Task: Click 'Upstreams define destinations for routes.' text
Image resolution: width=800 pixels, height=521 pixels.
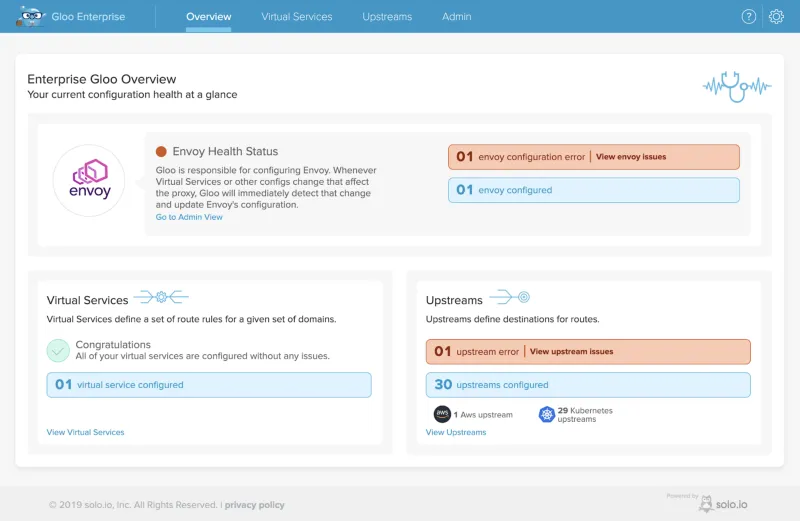Action: (512, 319)
